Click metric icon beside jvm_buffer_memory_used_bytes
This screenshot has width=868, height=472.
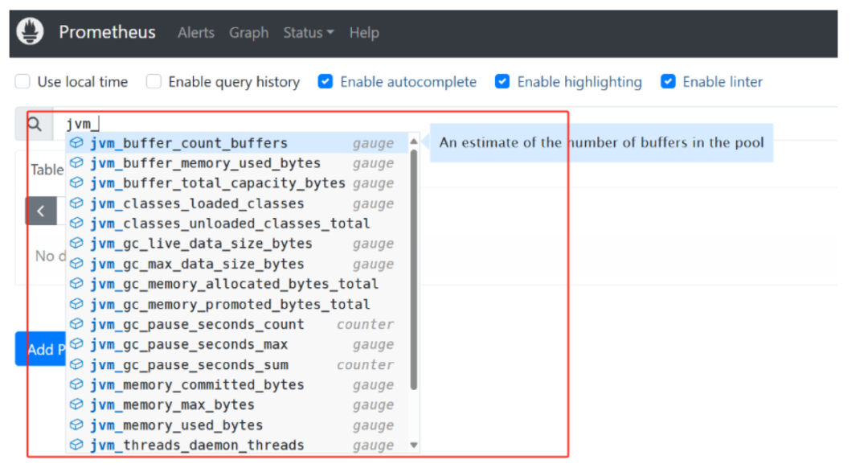tap(76, 163)
